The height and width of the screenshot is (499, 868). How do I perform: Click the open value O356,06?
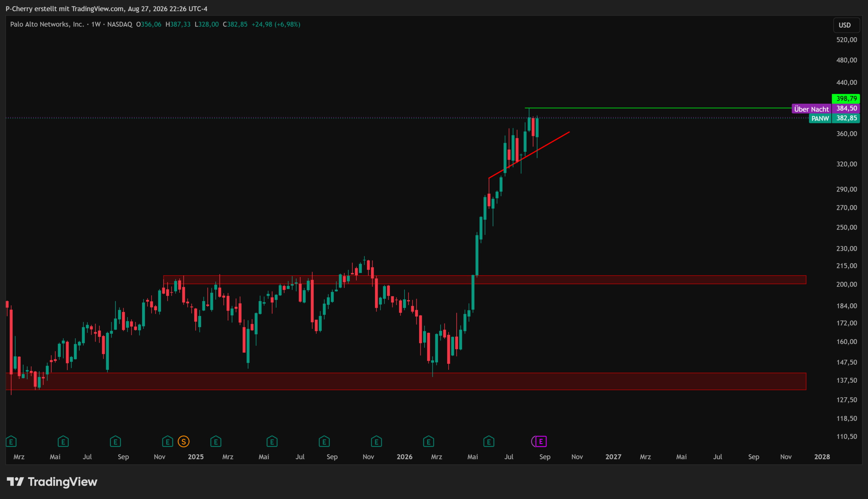pos(149,24)
